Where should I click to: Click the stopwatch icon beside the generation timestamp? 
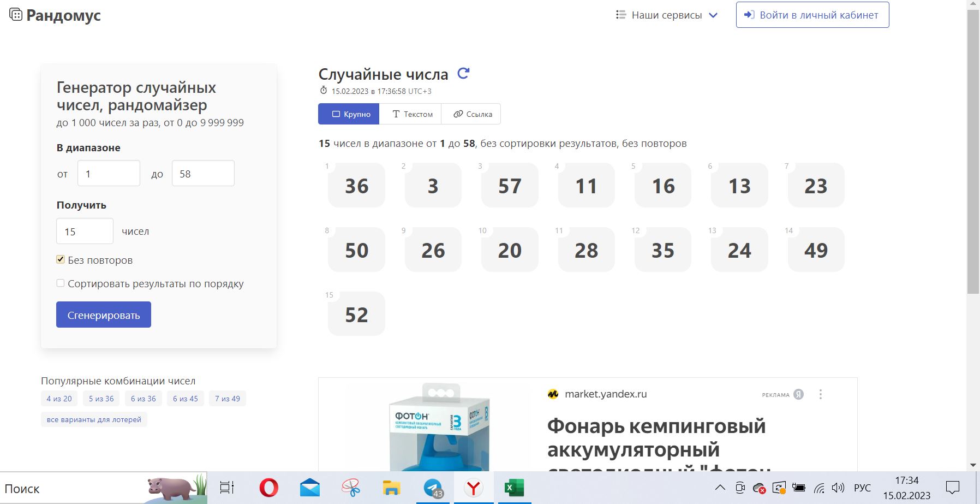(324, 91)
